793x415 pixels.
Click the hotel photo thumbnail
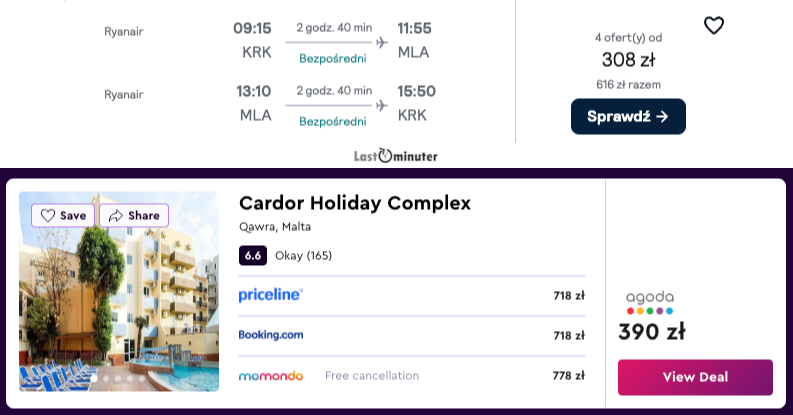point(119,291)
